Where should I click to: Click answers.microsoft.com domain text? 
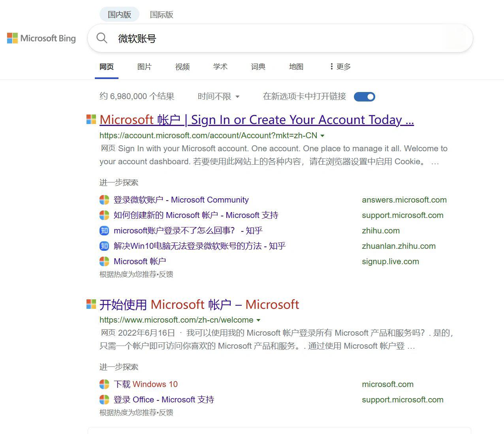click(404, 200)
